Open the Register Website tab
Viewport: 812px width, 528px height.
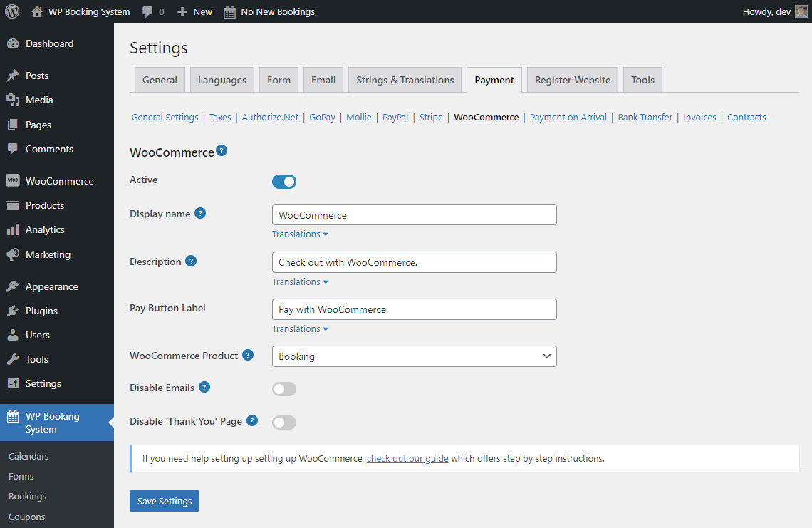pyautogui.click(x=573, y=80)
